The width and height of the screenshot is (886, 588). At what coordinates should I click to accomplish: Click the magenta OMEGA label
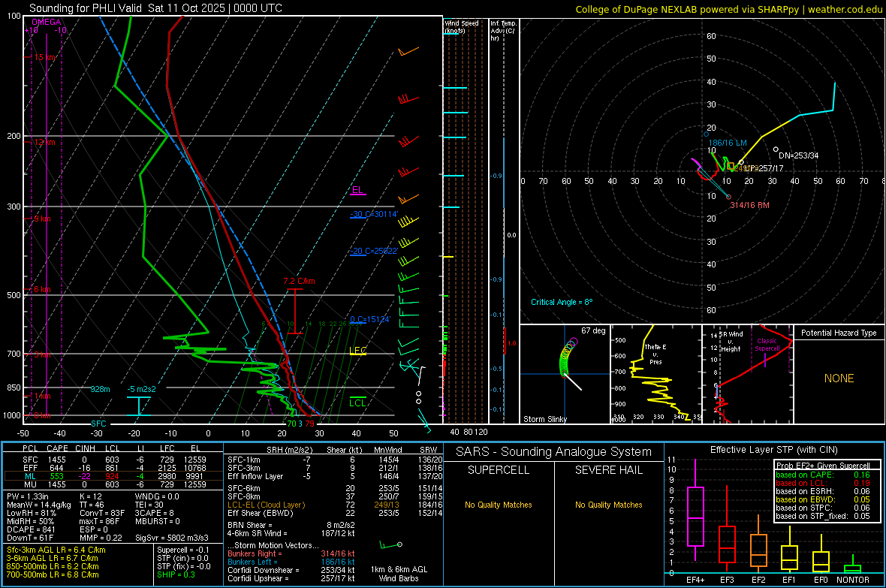pos(47,22)
